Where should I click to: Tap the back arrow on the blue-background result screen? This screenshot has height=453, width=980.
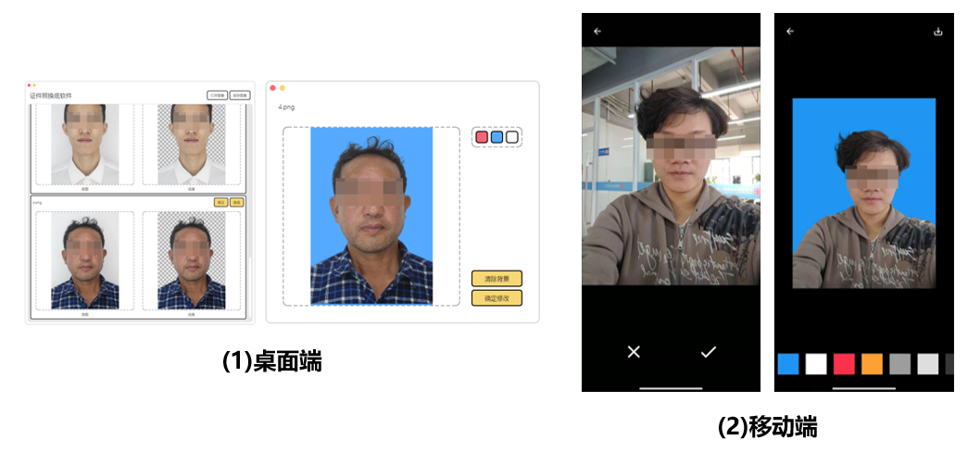pos(790,31)
